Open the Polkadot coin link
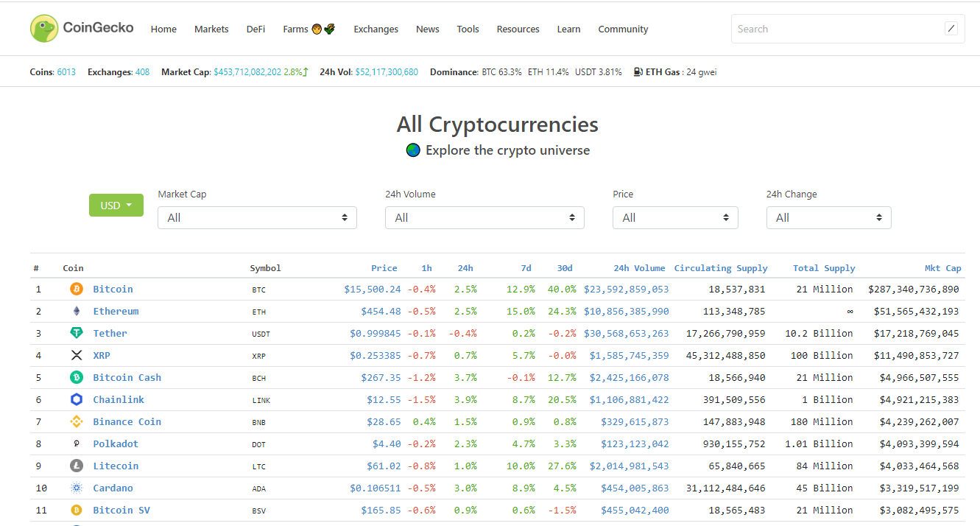The height and width of the screenshot is (526, 980). tap(116, 443)
